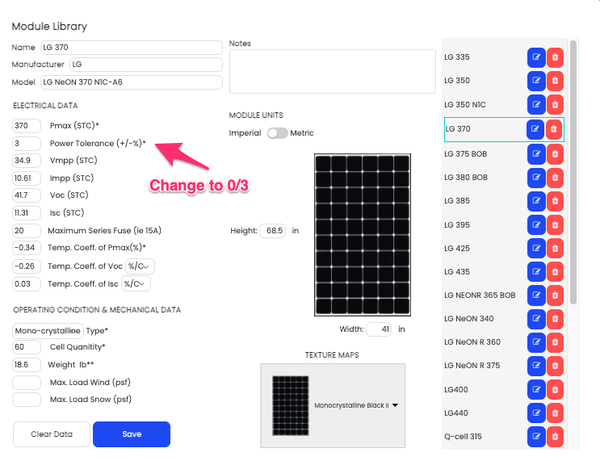The width and height of the screenshot is (600, 461).
Task: Delete the LG 375 BOB module
Action: tap(555, 154)
